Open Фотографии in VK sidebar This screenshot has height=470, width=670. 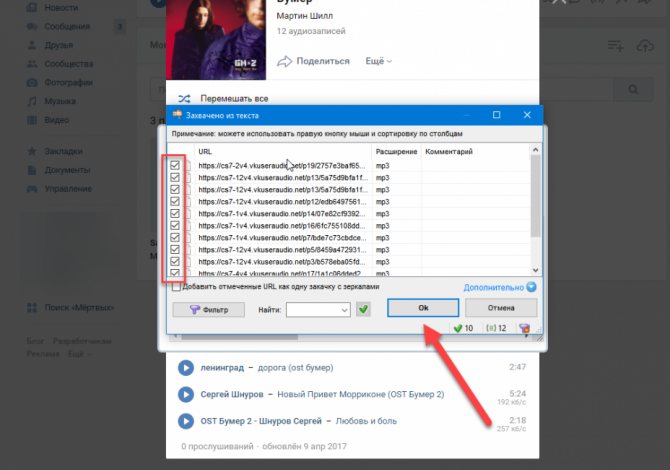(68, 82)
